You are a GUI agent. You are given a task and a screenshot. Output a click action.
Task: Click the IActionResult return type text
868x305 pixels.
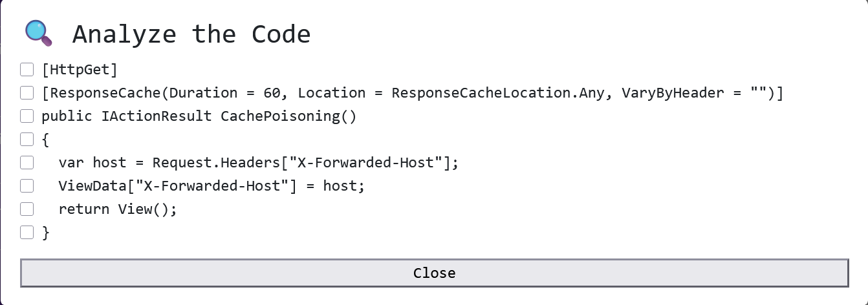tap(157, 116)
